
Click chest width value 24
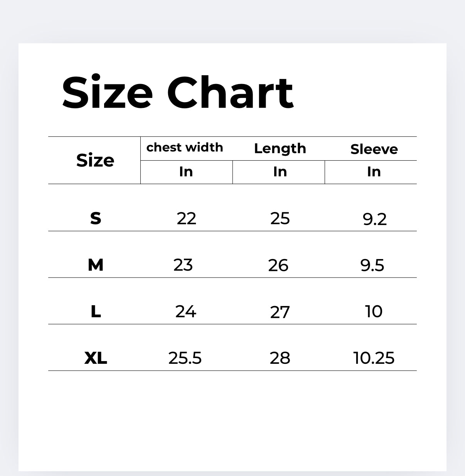(185, 311)
